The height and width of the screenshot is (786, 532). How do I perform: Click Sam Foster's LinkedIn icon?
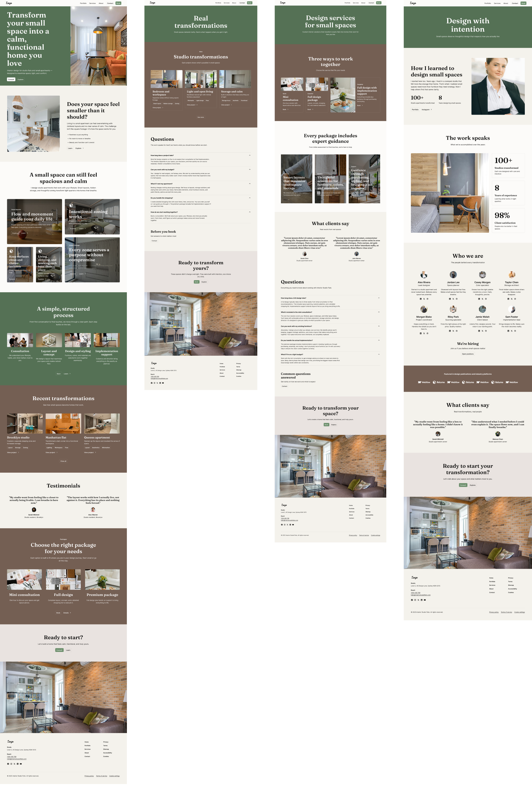(508, 331)
